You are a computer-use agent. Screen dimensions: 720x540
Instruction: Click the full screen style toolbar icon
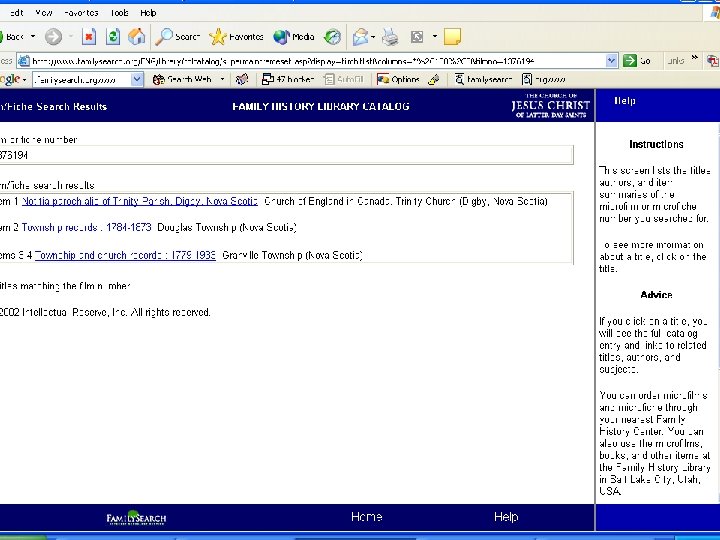(x=417, y=37)
